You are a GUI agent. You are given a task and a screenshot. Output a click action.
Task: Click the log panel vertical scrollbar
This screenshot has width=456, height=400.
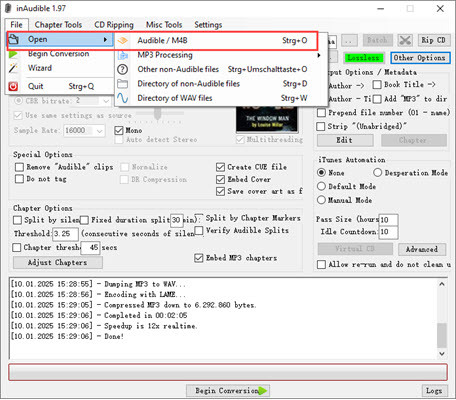[x=442, y=319]
